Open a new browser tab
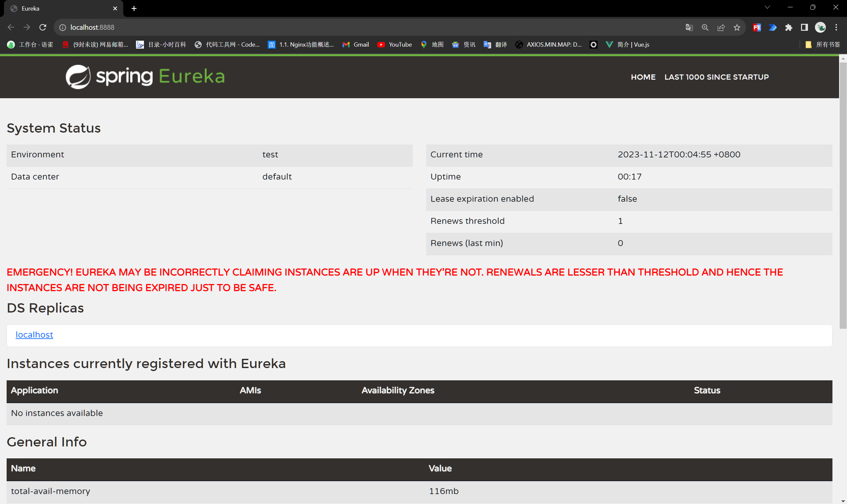847x504 pixels. point(134,9)
